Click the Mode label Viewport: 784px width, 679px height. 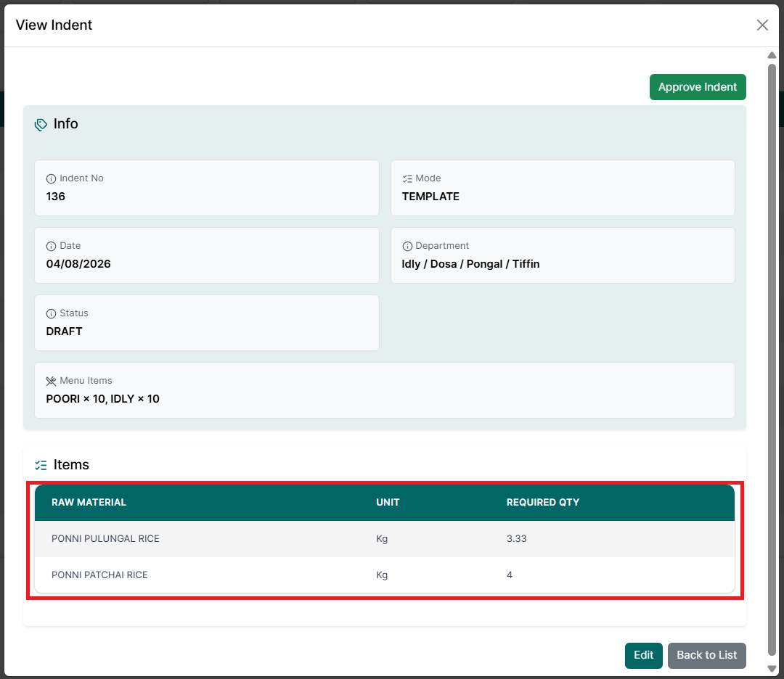[428, 178]
